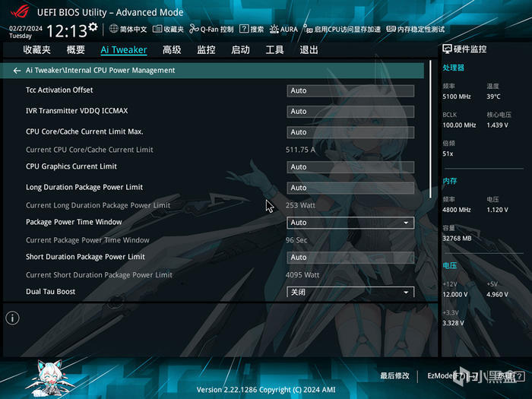This screenshot has height=399, width=532.
Task: Open the 收藏夹 tab
Action: point(36,50)
